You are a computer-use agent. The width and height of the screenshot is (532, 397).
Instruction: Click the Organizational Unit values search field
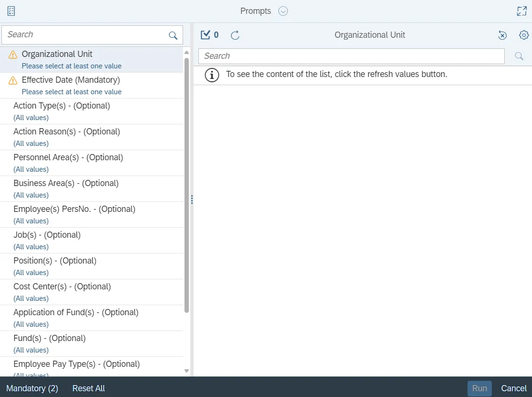[x=351, y=56]
